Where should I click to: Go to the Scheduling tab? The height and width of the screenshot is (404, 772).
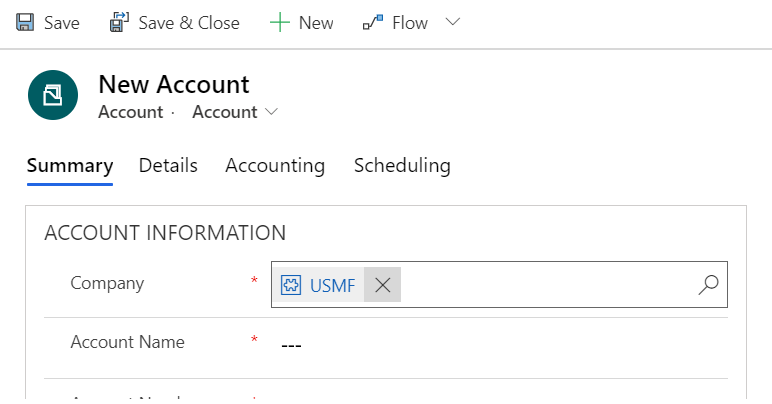[402, 166]
